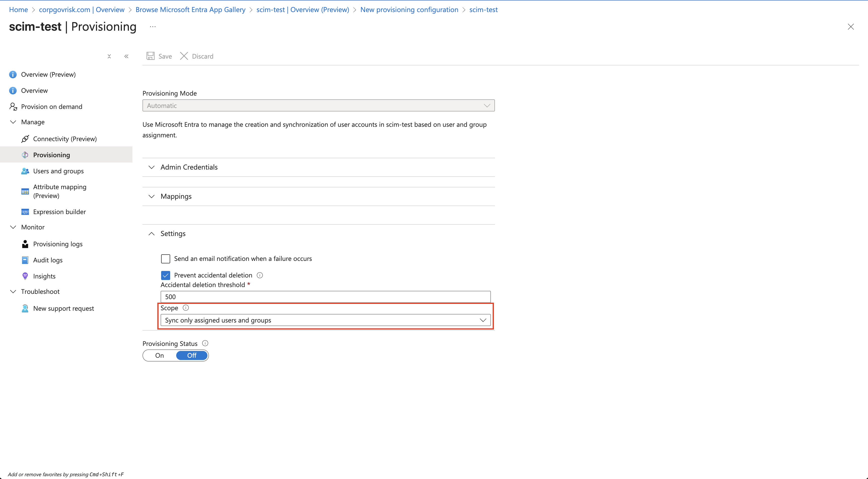868x479 pixels.
Task: Uncheck Prevent accidental deletion checkbox
Action: [165, 275]
